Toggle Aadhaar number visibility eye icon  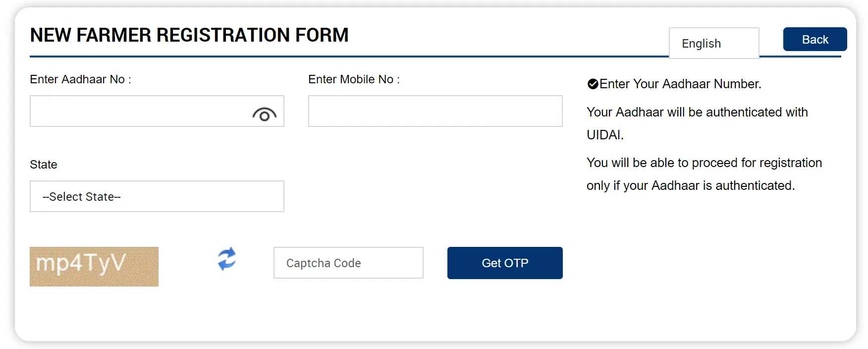[x=264, y=115]
